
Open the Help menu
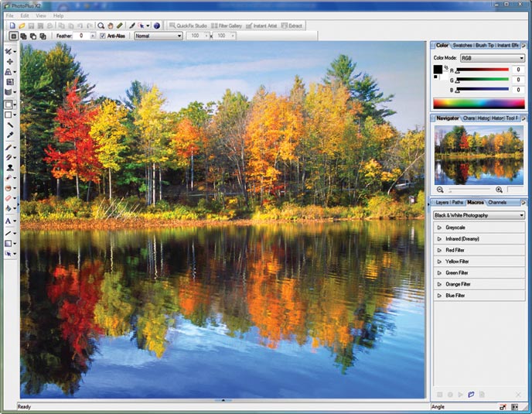coord(58,15)
